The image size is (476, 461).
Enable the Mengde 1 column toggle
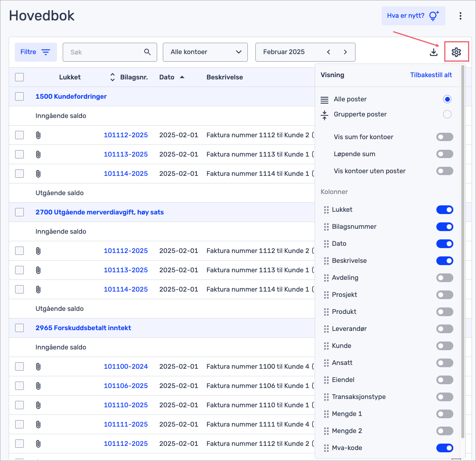445,414
